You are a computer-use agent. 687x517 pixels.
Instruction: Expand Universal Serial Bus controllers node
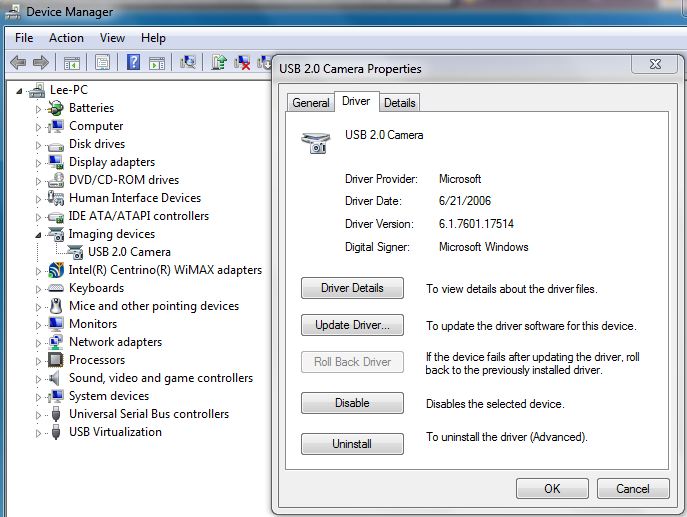pos(38,415)
